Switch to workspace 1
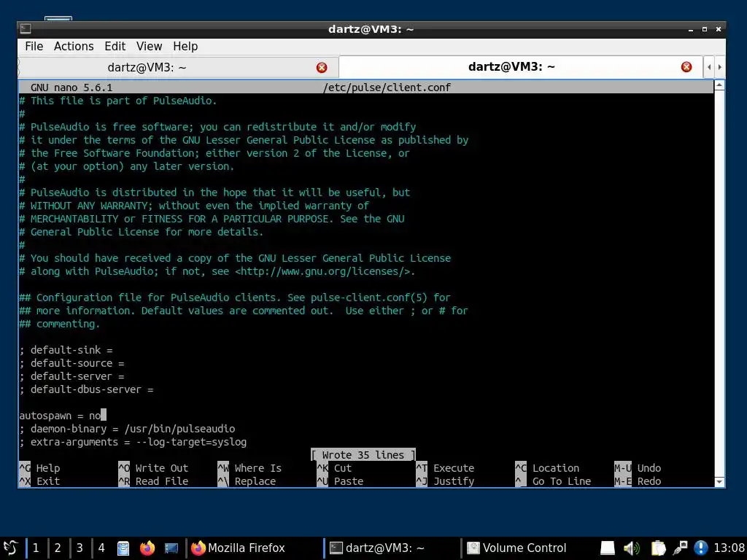Image resolution: width=747 pixels, height=560 pixels. tap(36, 548)
